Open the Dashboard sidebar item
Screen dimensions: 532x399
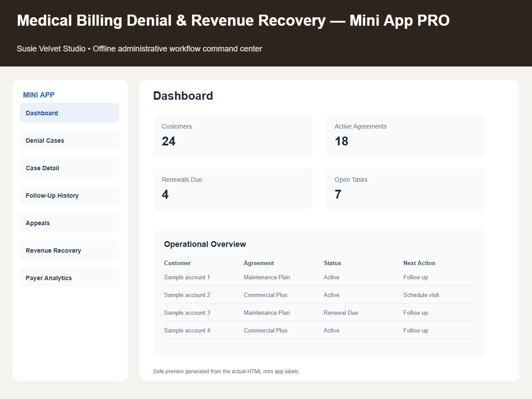(69, 113)
